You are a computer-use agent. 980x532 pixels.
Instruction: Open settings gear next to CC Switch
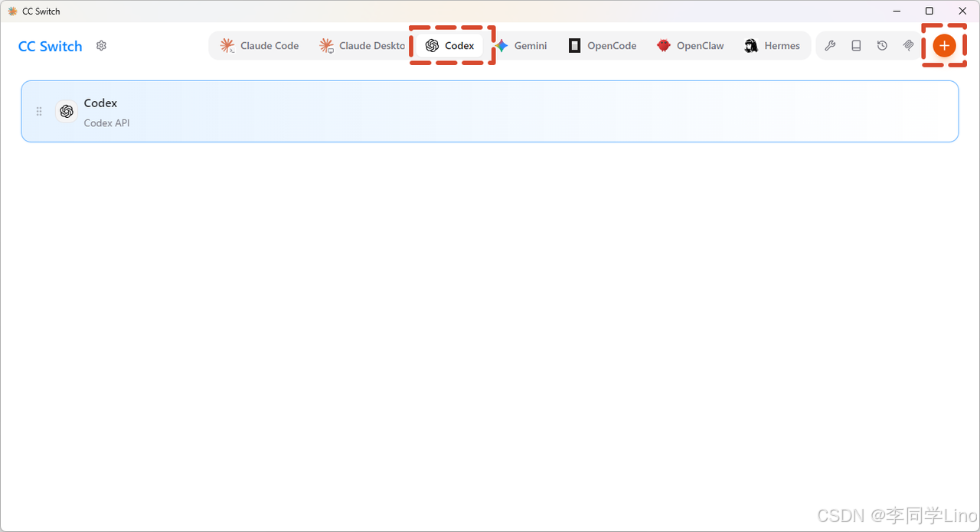[x=101, y=46]
